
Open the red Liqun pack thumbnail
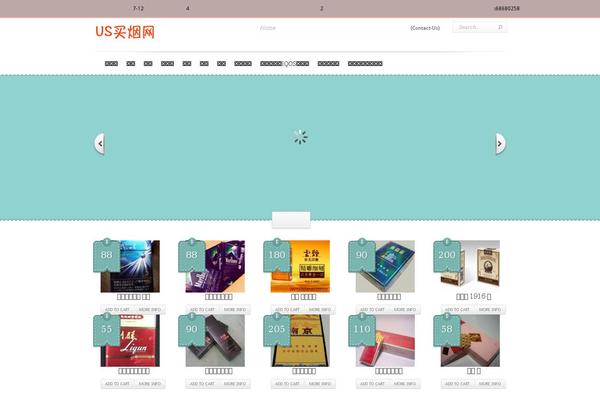tap(130, 341)
